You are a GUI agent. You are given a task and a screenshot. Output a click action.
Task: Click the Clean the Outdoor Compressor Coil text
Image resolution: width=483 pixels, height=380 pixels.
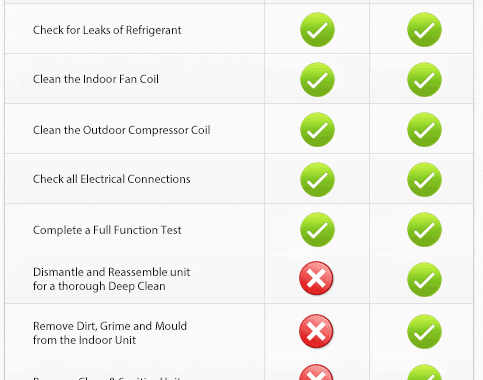[122, 130]
